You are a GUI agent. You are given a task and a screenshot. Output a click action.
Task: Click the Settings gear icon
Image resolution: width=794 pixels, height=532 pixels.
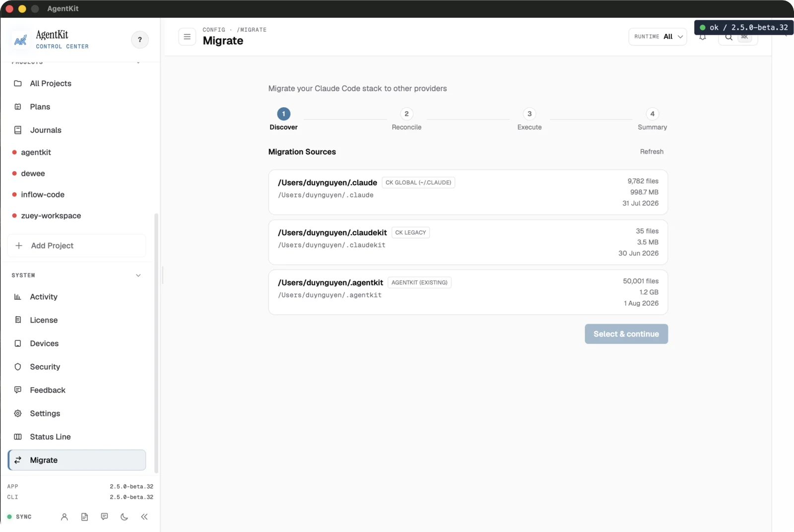point(18,413)
